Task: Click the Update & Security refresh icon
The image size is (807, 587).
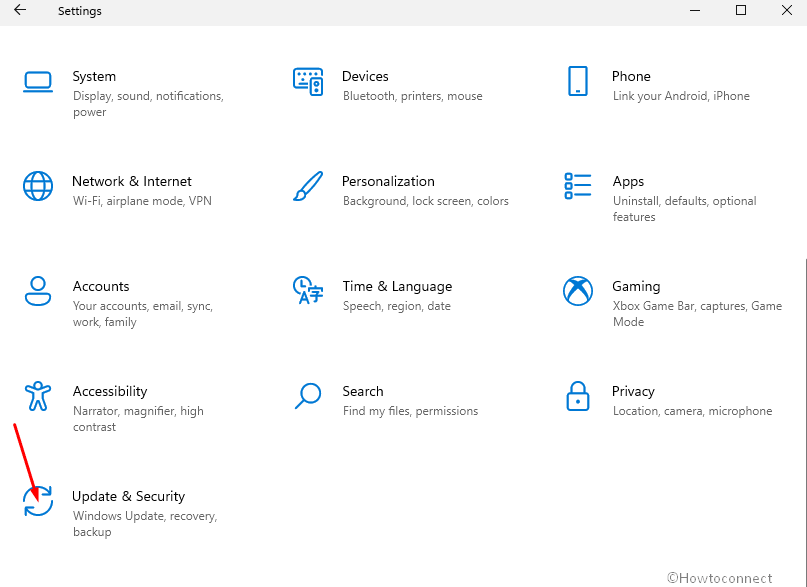Action: 38,501
